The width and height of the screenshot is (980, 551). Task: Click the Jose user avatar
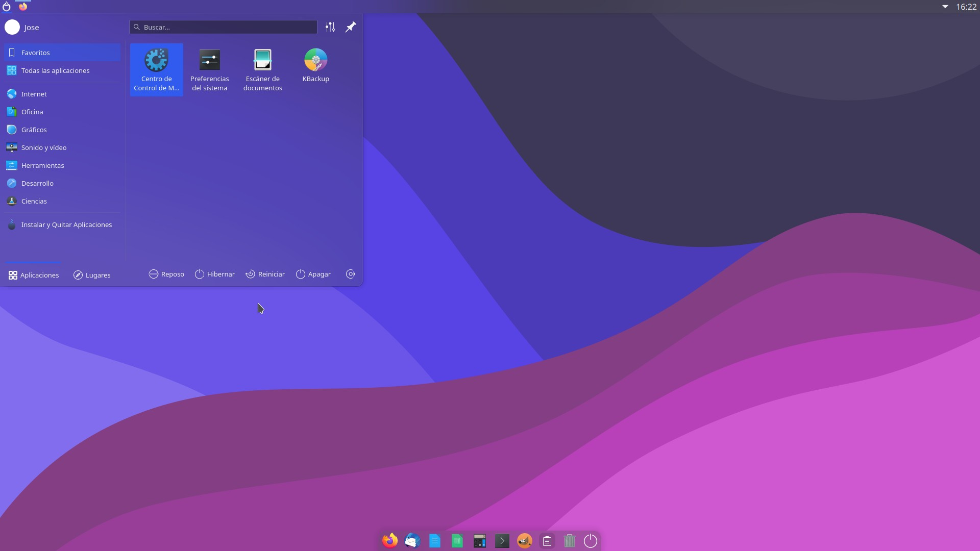pos(12,27)
